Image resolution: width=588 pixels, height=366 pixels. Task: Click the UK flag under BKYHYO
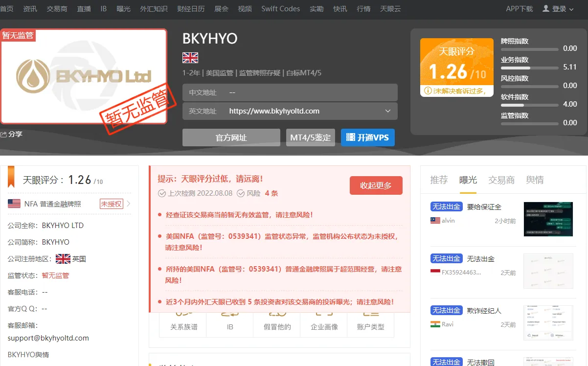pos(190,58)
